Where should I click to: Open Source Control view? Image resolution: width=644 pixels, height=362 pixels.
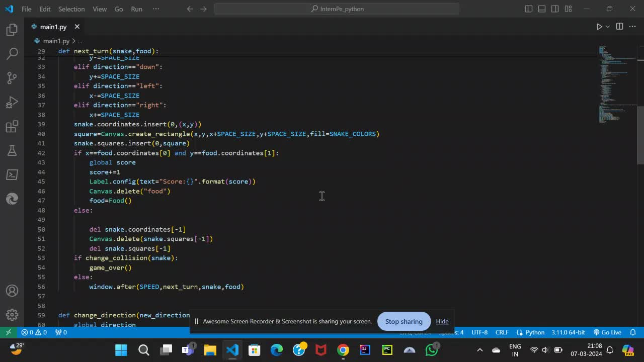[x=12, y=78]
